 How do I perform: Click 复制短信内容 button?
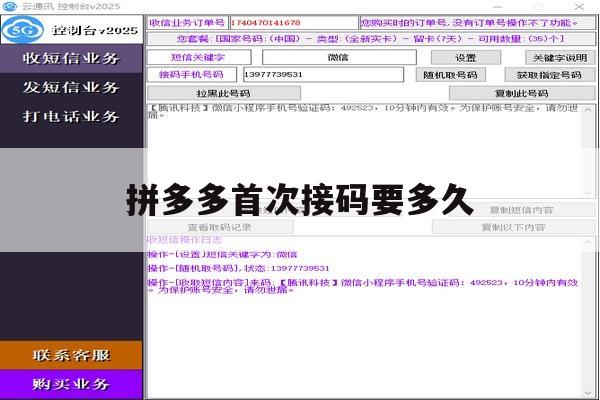(x=522, y=210)
